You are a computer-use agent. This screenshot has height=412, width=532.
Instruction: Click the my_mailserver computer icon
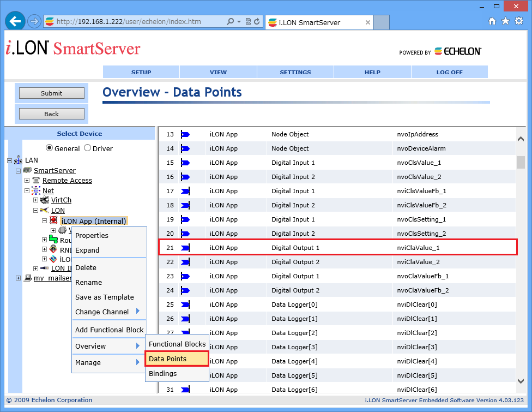(27, 278)
